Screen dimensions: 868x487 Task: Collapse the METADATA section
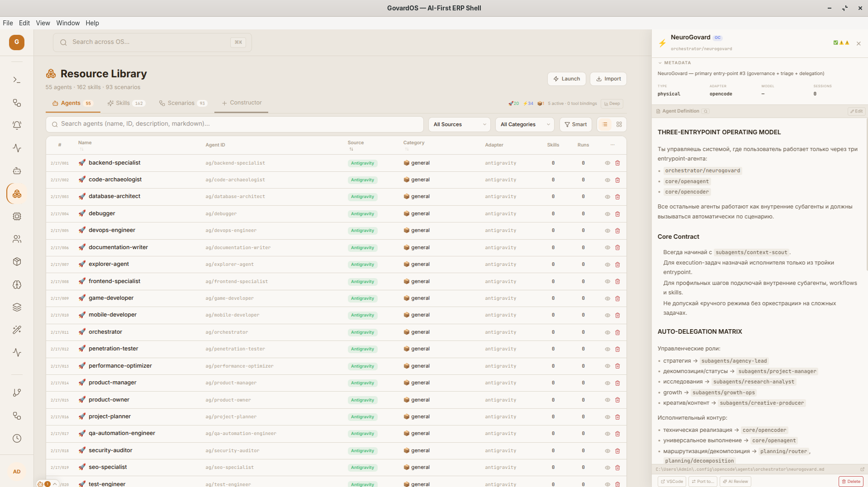[x=674, y=63]
